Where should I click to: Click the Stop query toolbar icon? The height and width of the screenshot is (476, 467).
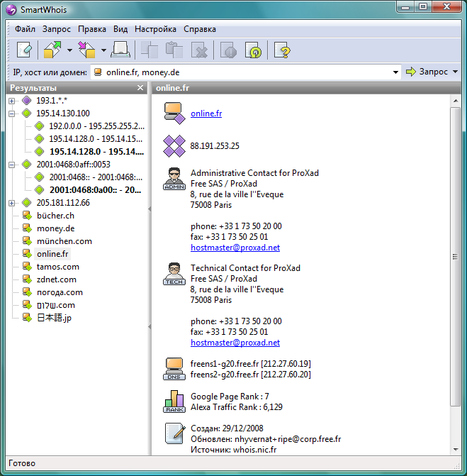[x=228, y=50]
